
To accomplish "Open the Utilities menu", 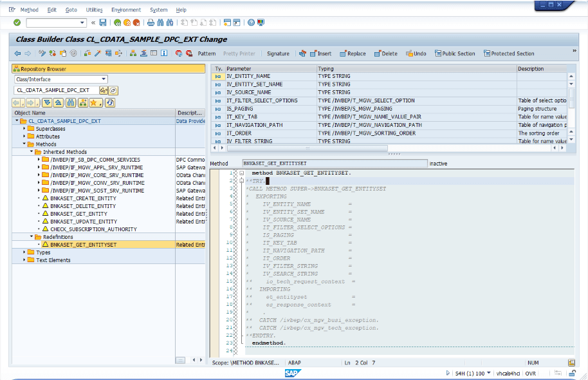I will (94, 10).
